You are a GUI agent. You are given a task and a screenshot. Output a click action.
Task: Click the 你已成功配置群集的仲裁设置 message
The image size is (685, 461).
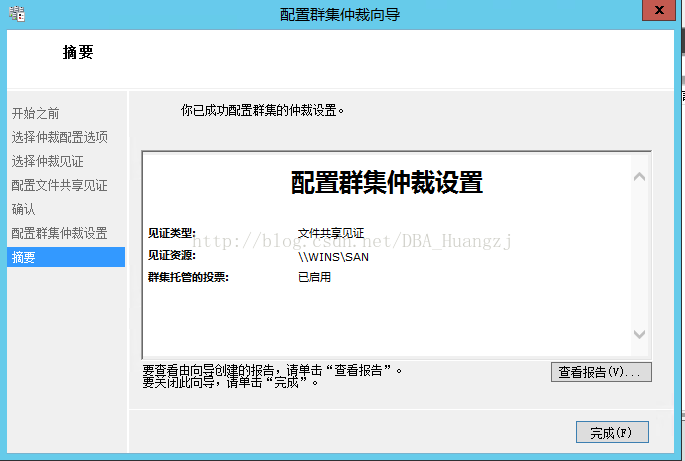262,110
